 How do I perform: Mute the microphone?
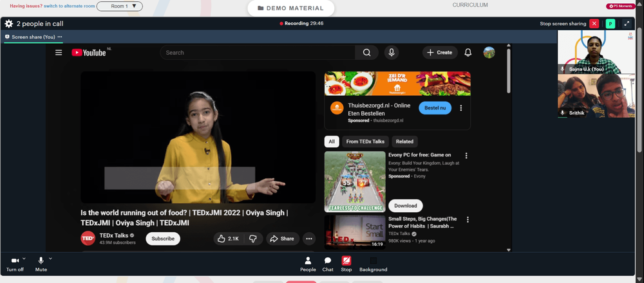coord(41,264)
